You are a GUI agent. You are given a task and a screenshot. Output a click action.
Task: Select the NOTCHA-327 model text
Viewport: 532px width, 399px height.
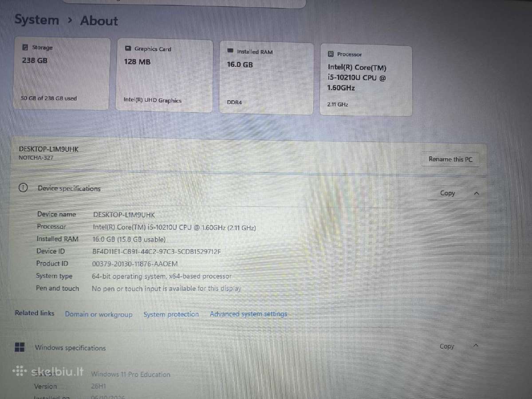[35, 158]
